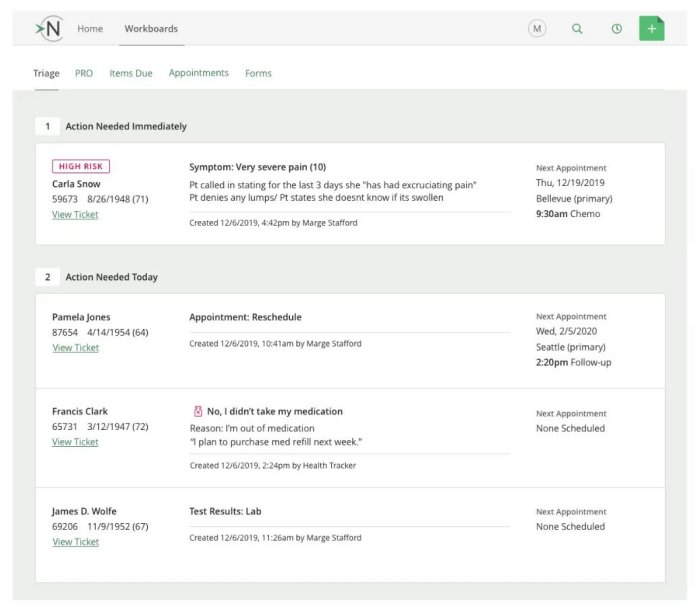Open the clock history icon

tap(616, 29)
